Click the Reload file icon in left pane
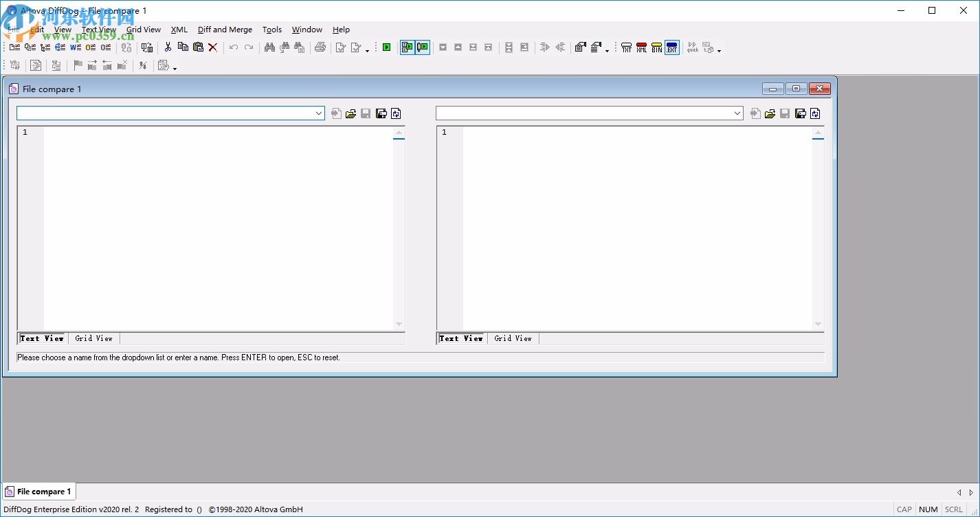The height and width of the screenshot is (517, 980). click(396, 113)
